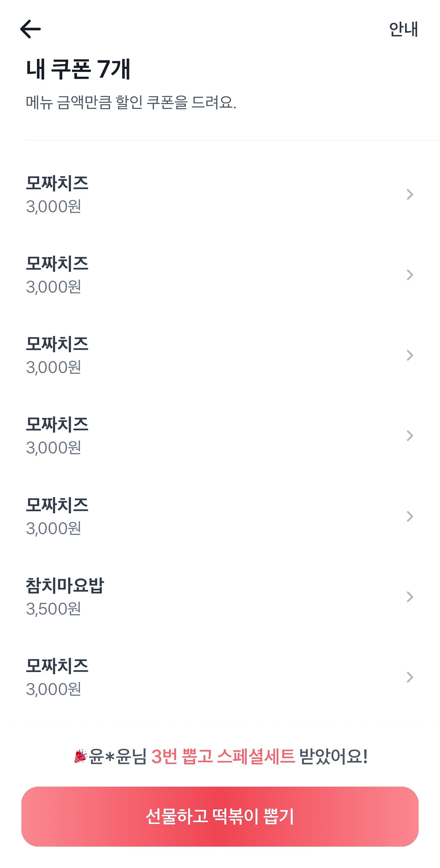Viewport: 440px width, 868px height.
Task: Tap the red 3번 뽑고 스페셜세트 text
Action: point(223,756)
